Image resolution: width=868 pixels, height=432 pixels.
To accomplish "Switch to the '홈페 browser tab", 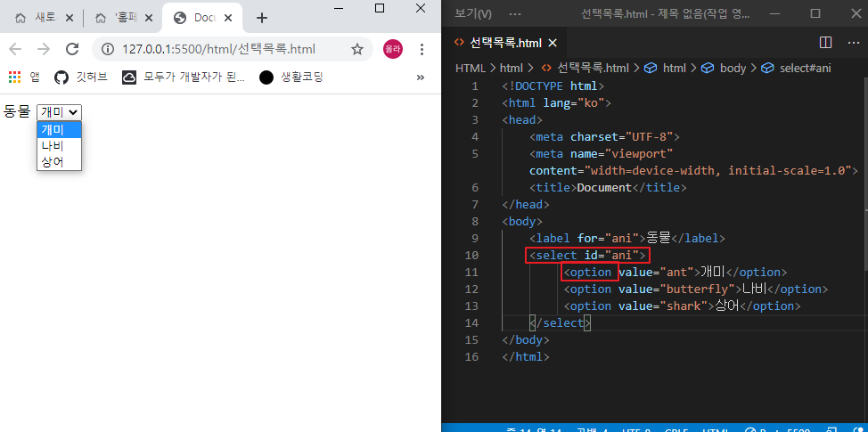I will pos(123,18).
